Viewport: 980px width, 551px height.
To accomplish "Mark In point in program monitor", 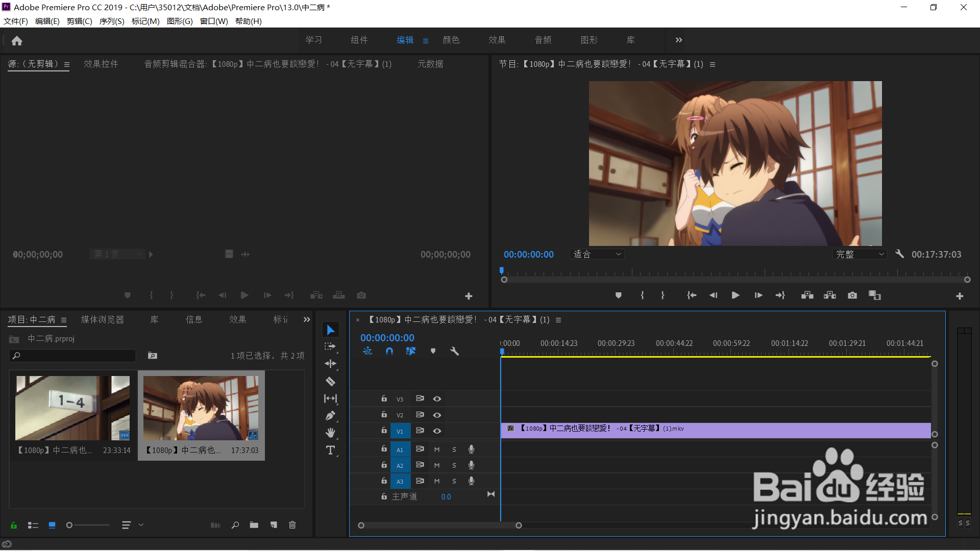I will tap(642, 295).
